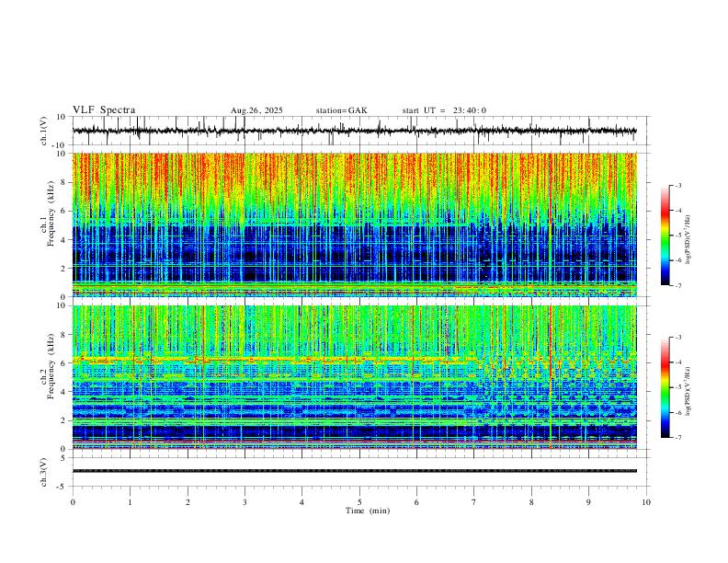Click the "-5" label on ch.2 color bar

pyautogui.click(x=677, y=387)
